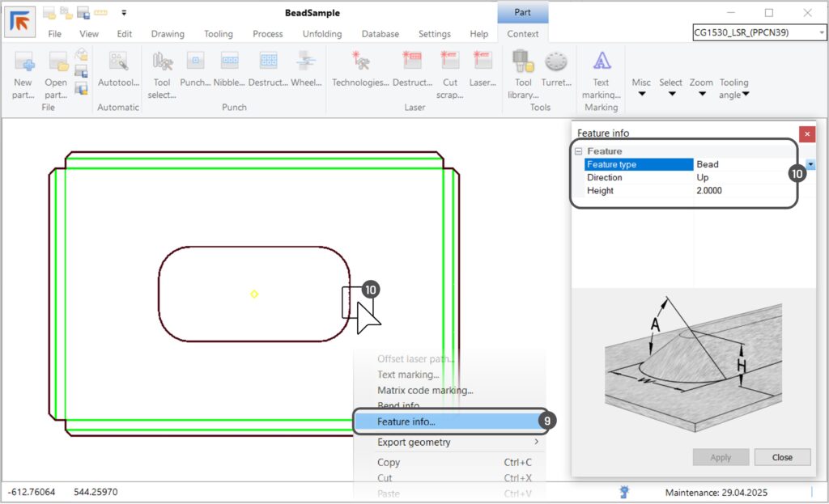
Task: Collapse the Feature tree section
Action: coord(578,151)
